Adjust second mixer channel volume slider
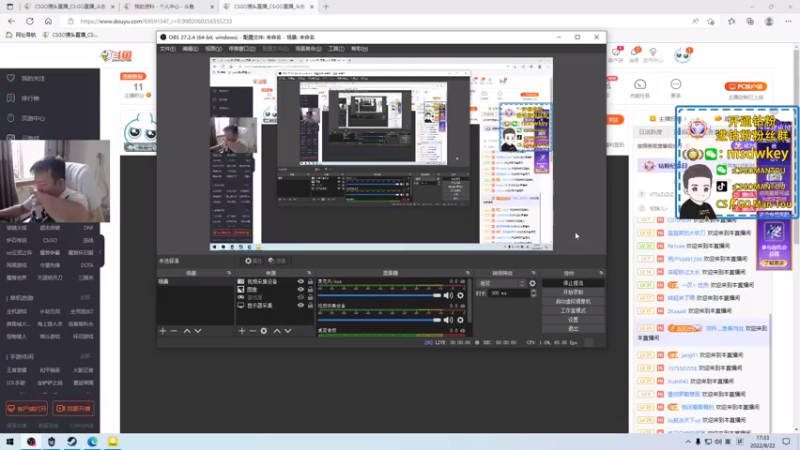 tap(379, 320)
